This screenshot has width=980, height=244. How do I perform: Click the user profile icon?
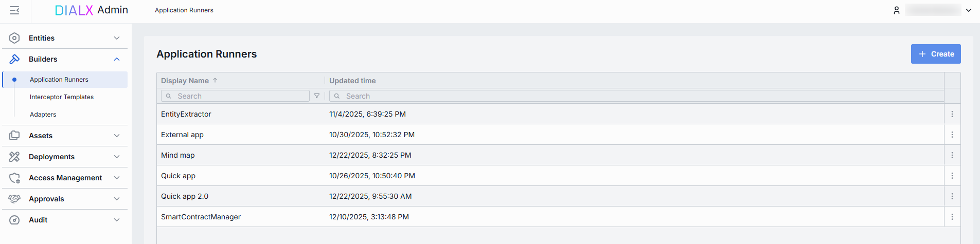(x=896, y=10)
